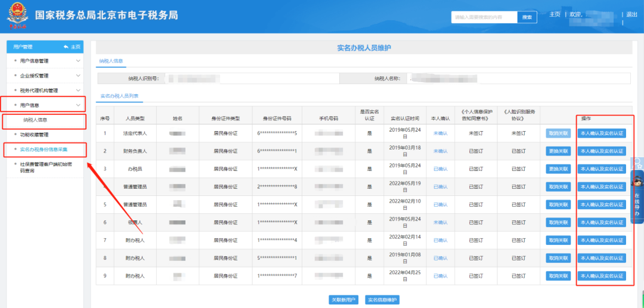Click 未确认 link in row 2
Image resolution: width=644 pixels, height=308 pixels.
(440, 151)
